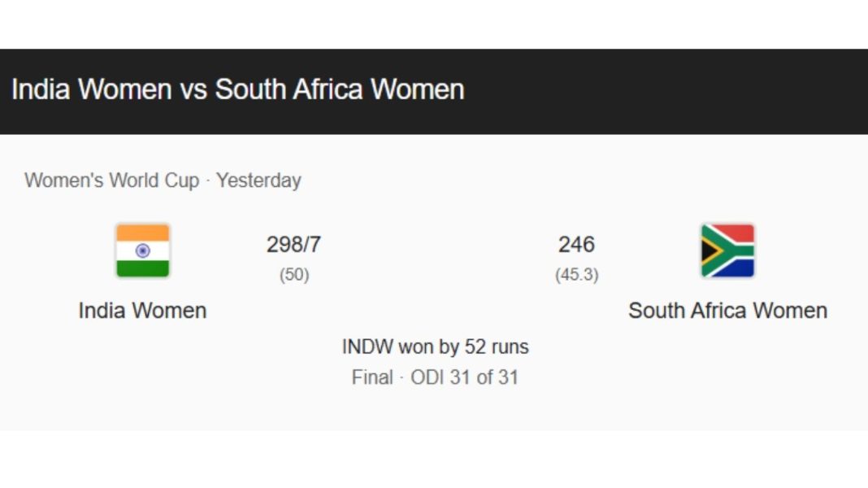Click the 246 South Africa score

(x=576, y=244)
